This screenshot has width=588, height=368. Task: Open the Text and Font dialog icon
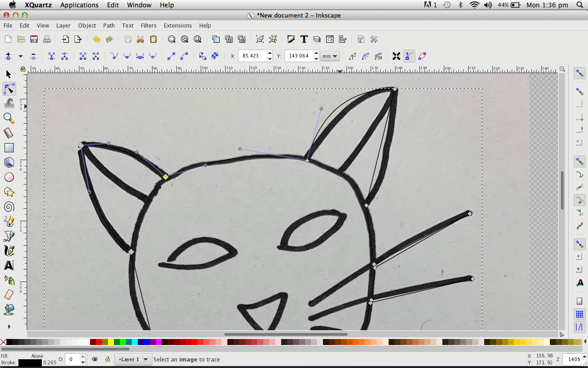tap(304, 40)
